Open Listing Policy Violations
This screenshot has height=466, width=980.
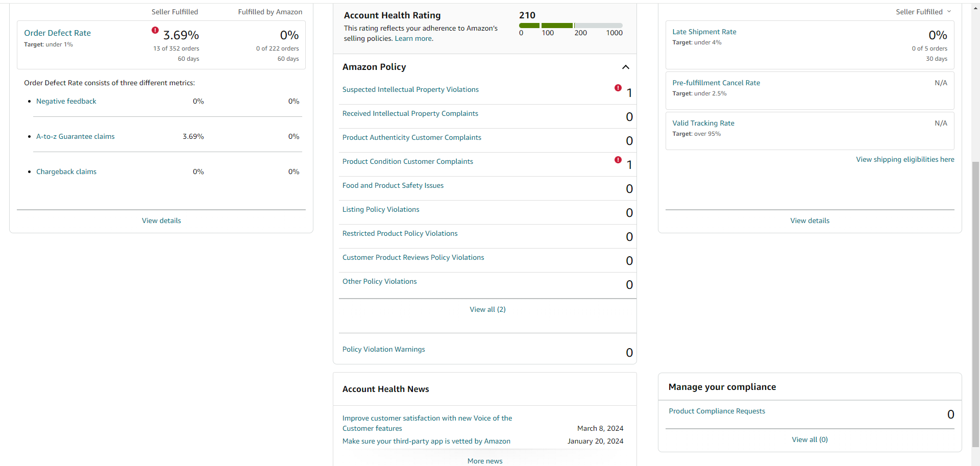(x=381, y=209)
